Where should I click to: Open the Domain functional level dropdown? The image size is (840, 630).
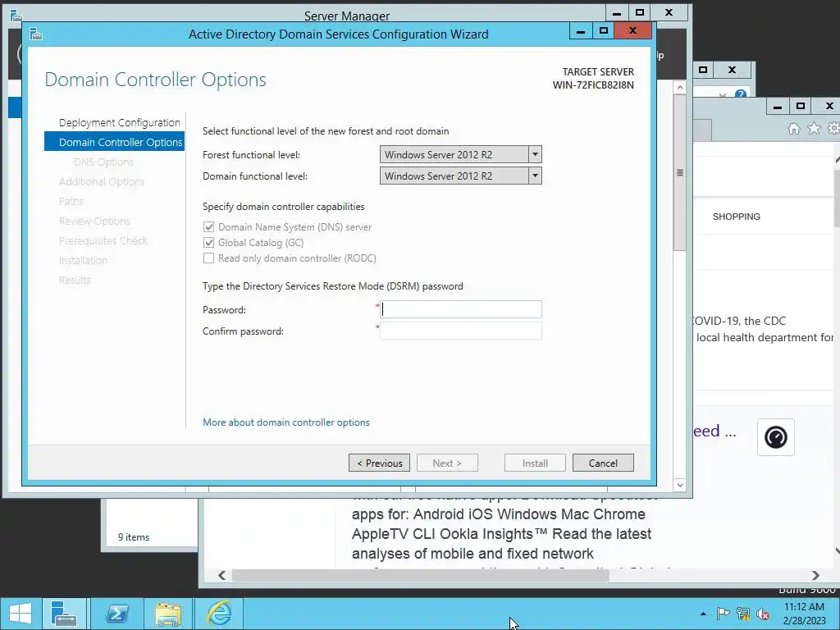pyautogui.click(x=461, y=176)
